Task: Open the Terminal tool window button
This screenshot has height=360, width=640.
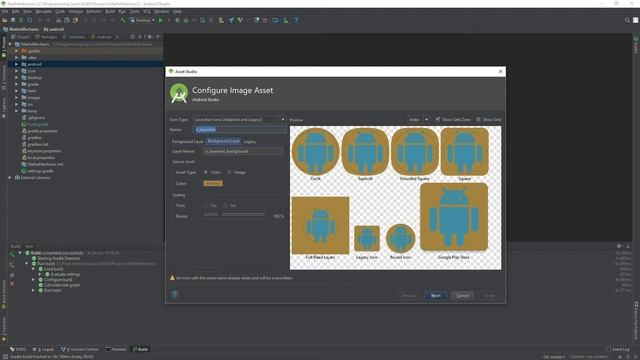Action: coord(116,349)
